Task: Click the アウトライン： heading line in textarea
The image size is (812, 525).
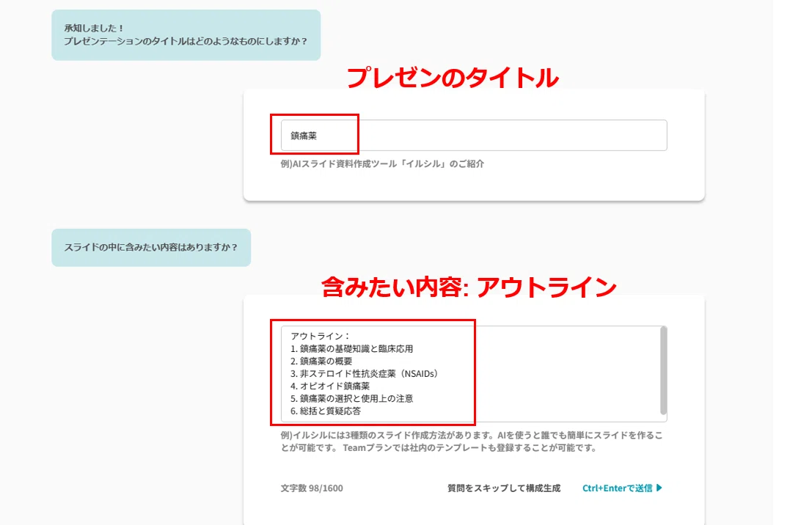Action: [x=321, y=336]
